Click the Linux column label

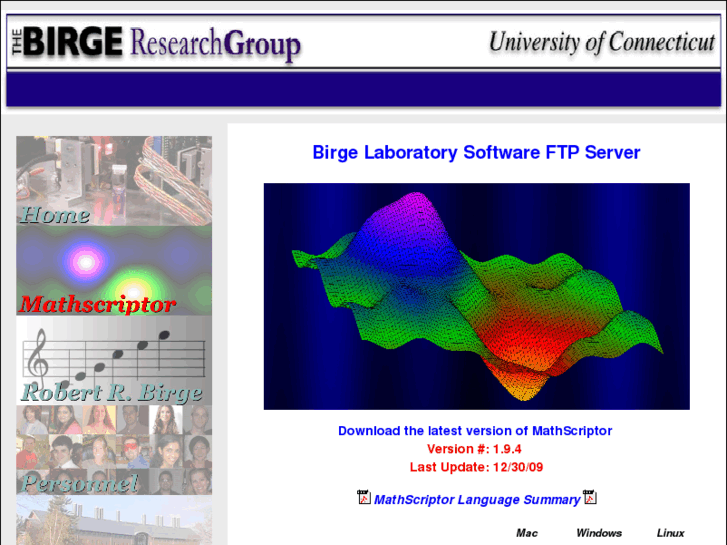(670, 533)
